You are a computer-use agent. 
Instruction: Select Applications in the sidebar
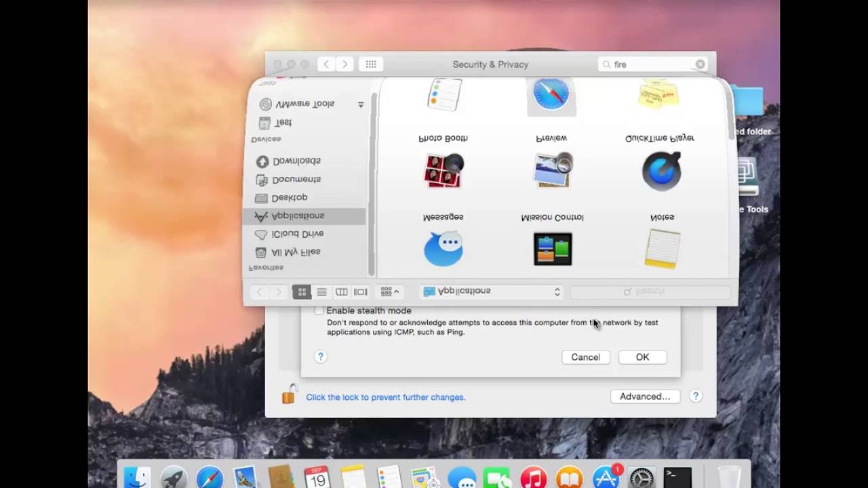[x=304, y=216]
